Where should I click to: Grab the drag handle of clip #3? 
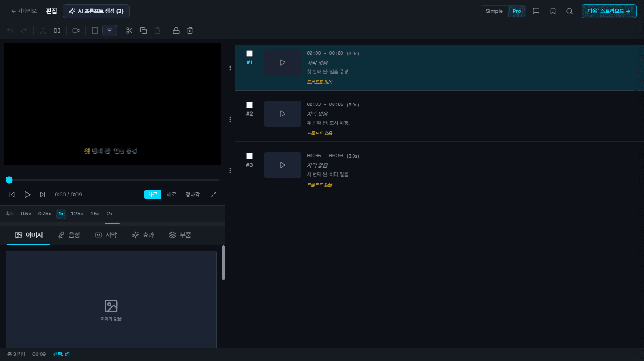click(x=230, y=171)
